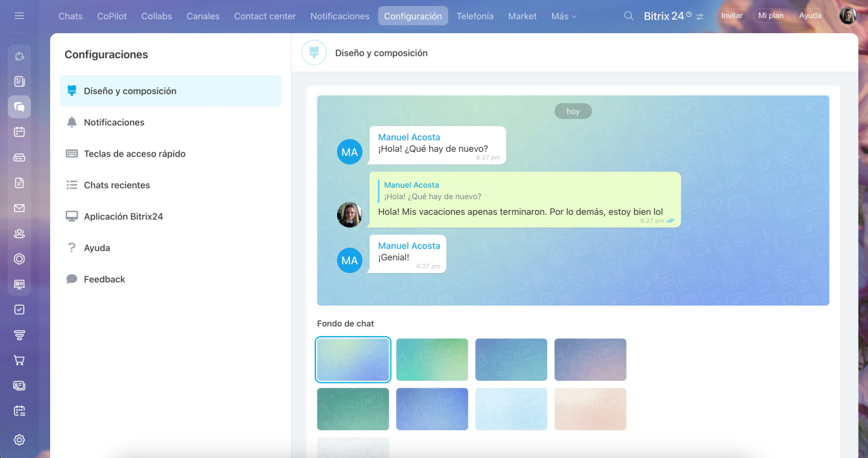Click the clock icon beside Bitrix 24

689,14
